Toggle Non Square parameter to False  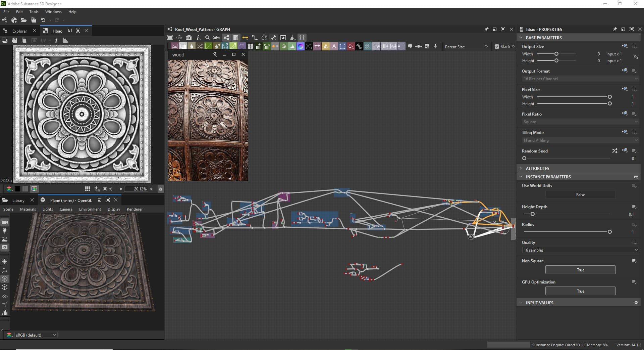(580, 270)
